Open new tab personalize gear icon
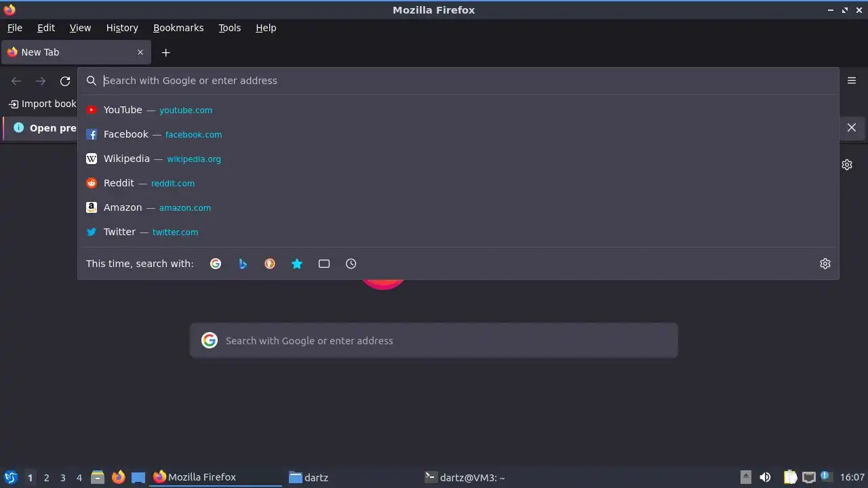This screenshot has height=488, width=868. coord(847,165)
